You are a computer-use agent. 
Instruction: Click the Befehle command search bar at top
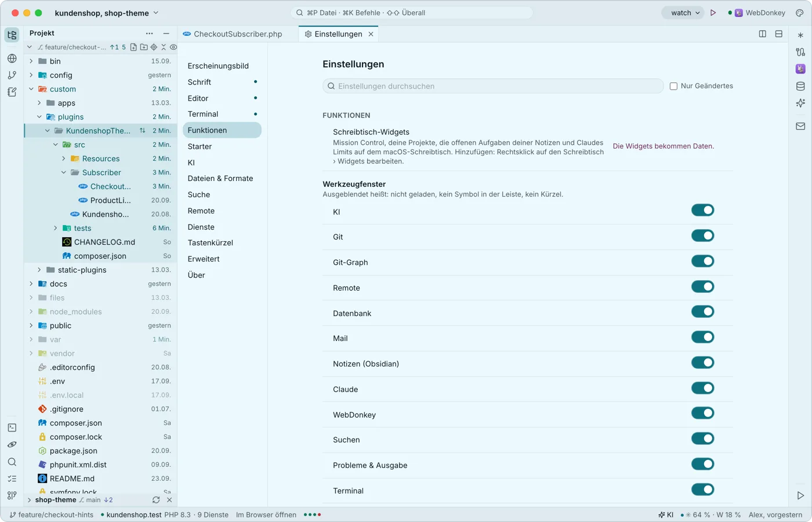[412, 13]
